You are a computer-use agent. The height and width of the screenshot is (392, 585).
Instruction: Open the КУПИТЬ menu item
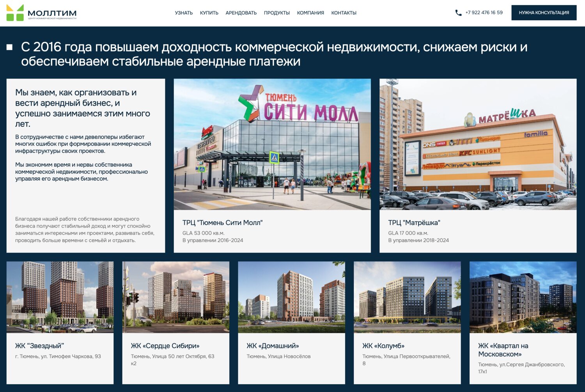tap(209, 13)
